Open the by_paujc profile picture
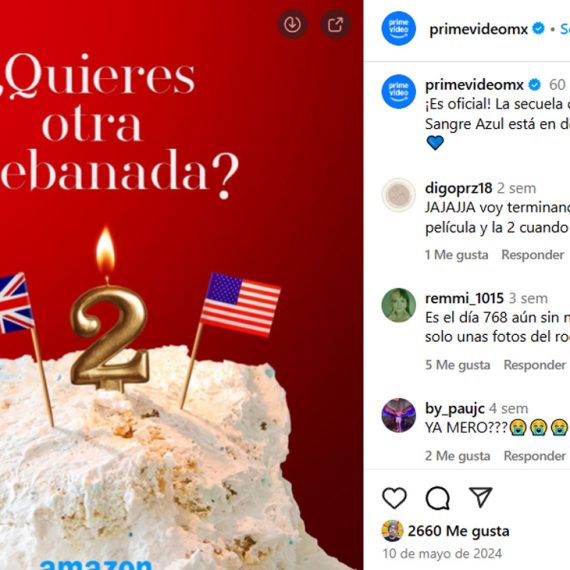The height and width of the screenshot is (570, 570). click(x=399, y=415)
